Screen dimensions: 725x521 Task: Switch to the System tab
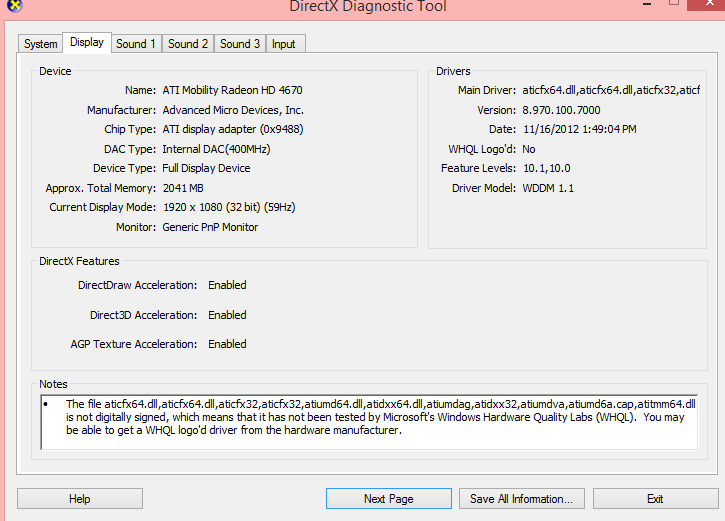[x=41, y=44]
